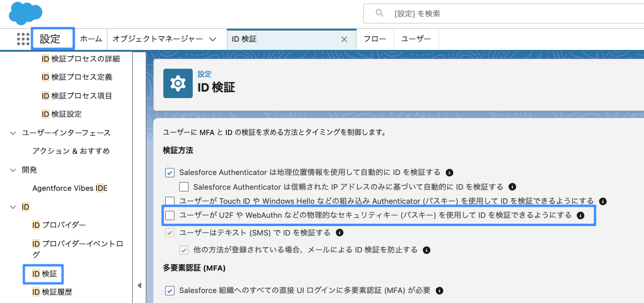
Task: Click the 設定 app name
Action: click(50, 39)
